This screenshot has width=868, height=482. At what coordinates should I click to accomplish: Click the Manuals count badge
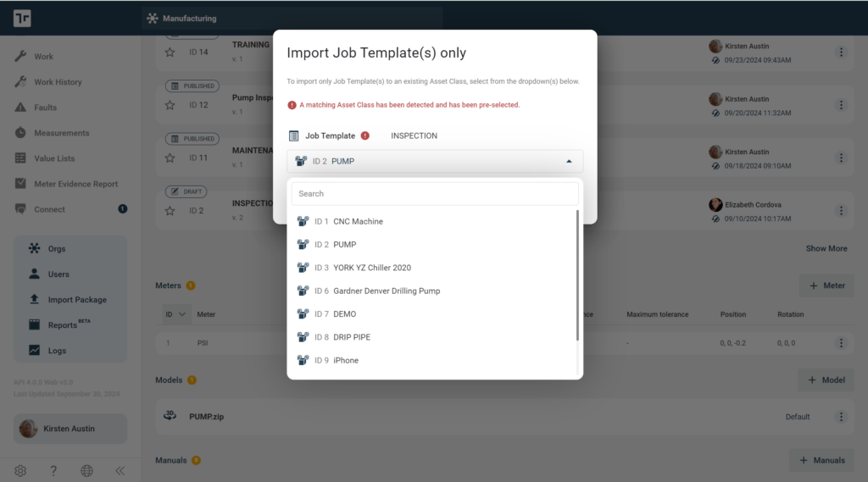pos(196,461)
